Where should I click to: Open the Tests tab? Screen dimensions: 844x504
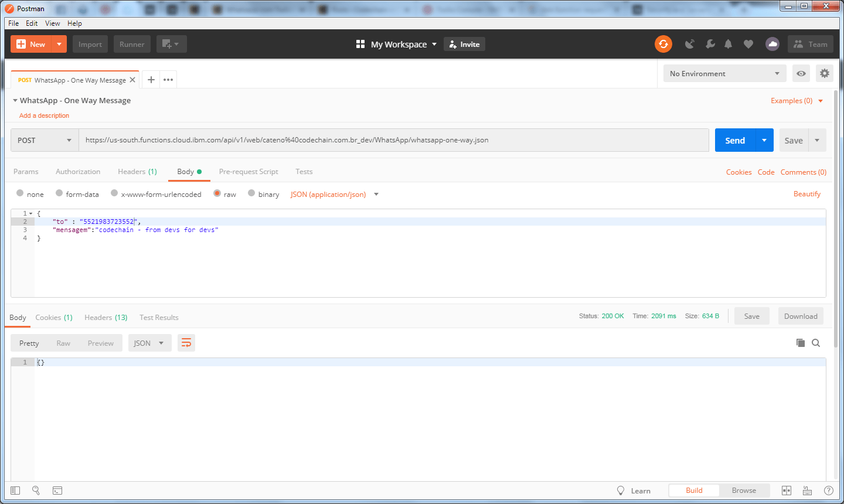(304, 172)
